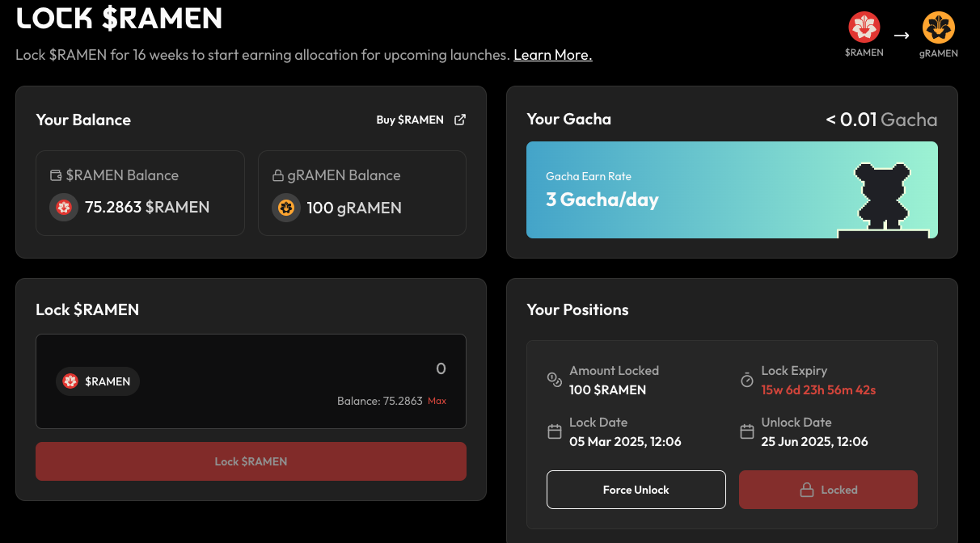Click the stopwatch icon beside Lock Expiry
This screenshot has height=543, width=980.
point(747,380)
